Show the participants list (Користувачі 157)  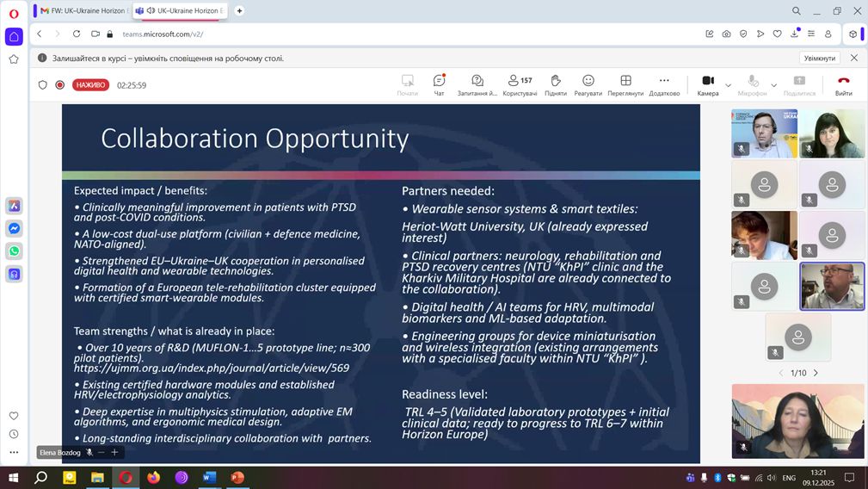pos(520,84)
